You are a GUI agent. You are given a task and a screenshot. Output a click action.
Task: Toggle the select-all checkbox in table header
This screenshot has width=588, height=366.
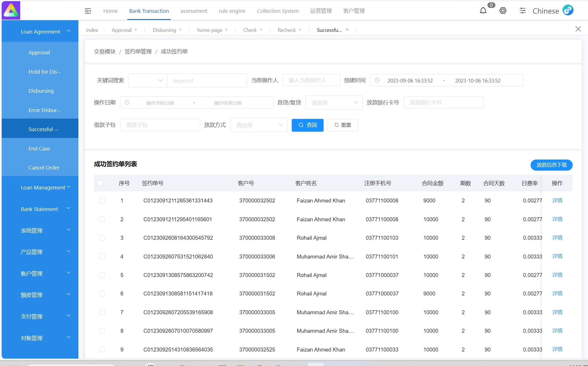[x=100, y=183]
